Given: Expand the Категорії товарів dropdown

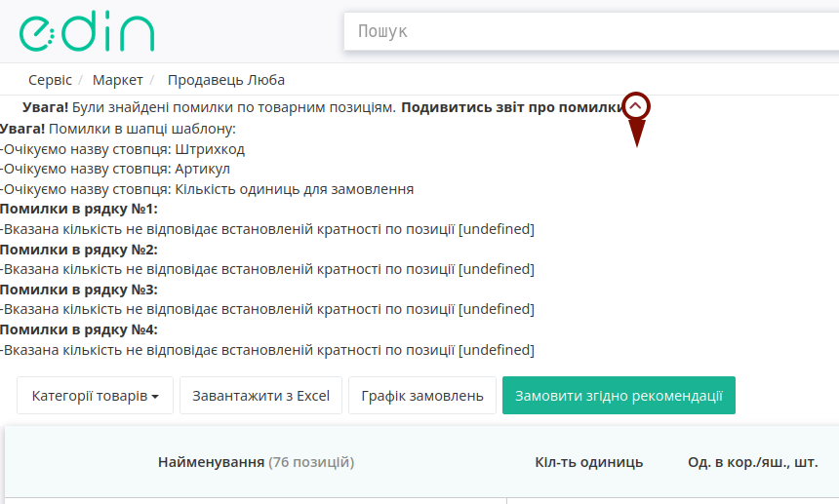Looking at the screenshot, I should [x=96, y=396].
